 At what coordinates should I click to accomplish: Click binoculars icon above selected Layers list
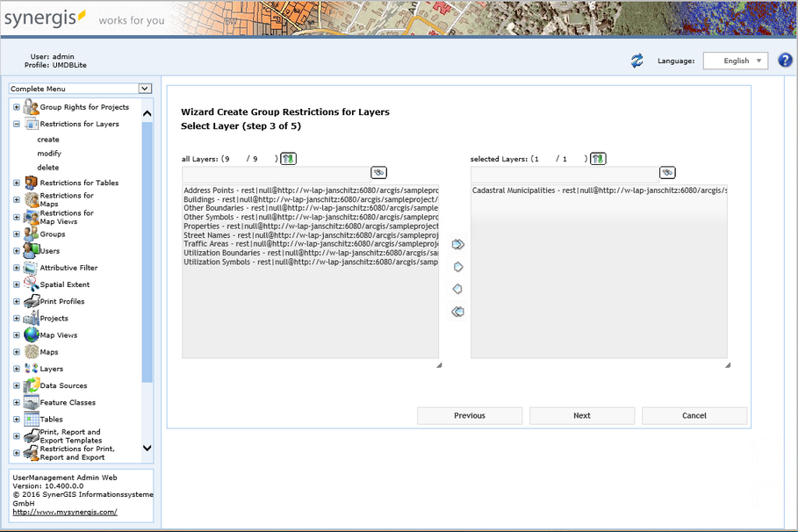tap(667, 172)
